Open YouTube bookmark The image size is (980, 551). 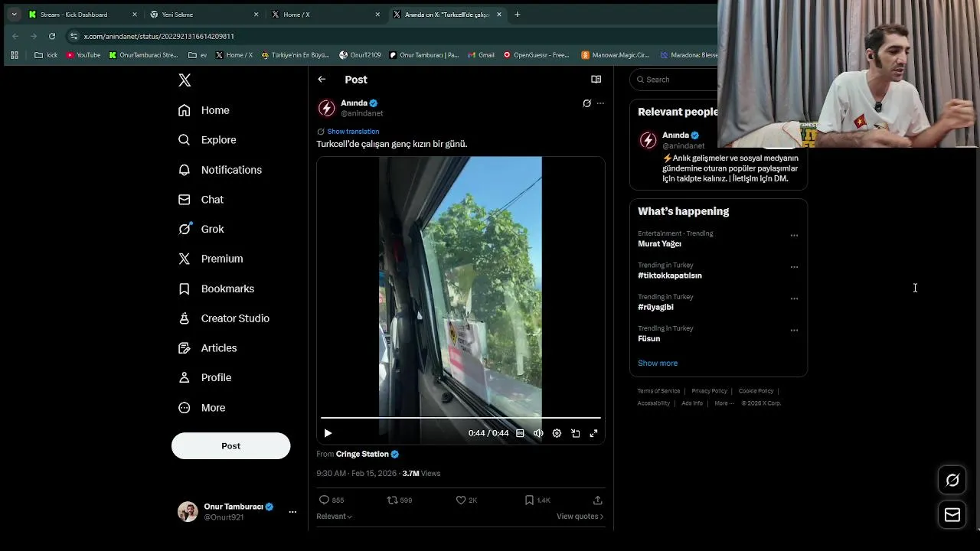pos(83,55)
